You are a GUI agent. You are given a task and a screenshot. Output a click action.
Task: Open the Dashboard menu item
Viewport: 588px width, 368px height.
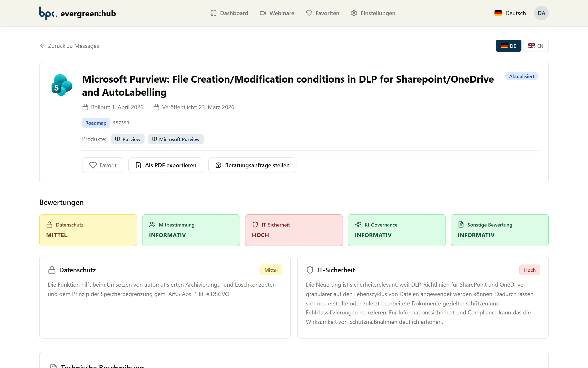229,13
